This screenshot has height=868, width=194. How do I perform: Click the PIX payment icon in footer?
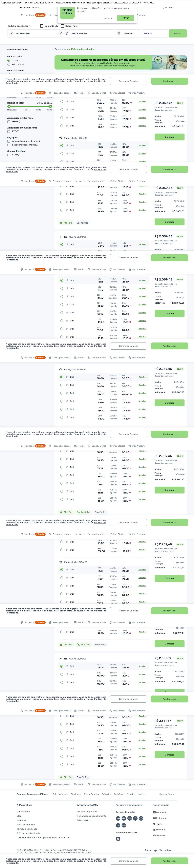[118, 839]
